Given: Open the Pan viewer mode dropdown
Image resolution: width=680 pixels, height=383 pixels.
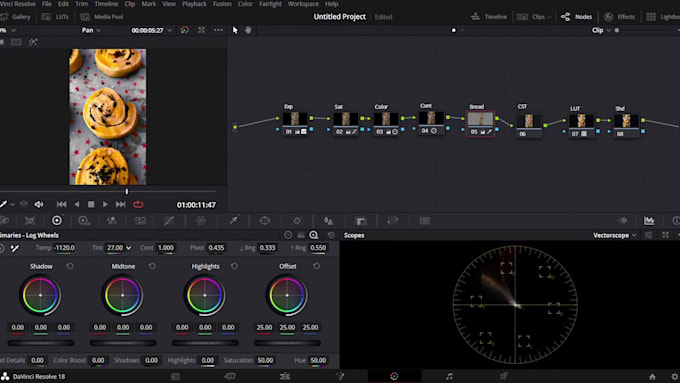Looking at the screenshot, I should click(91, 30).
